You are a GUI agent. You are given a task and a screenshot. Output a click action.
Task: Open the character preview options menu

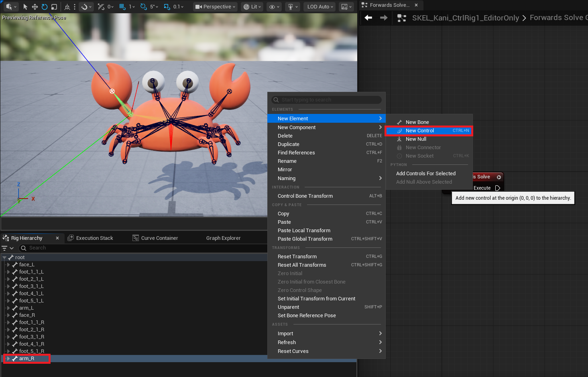[293, 7]
